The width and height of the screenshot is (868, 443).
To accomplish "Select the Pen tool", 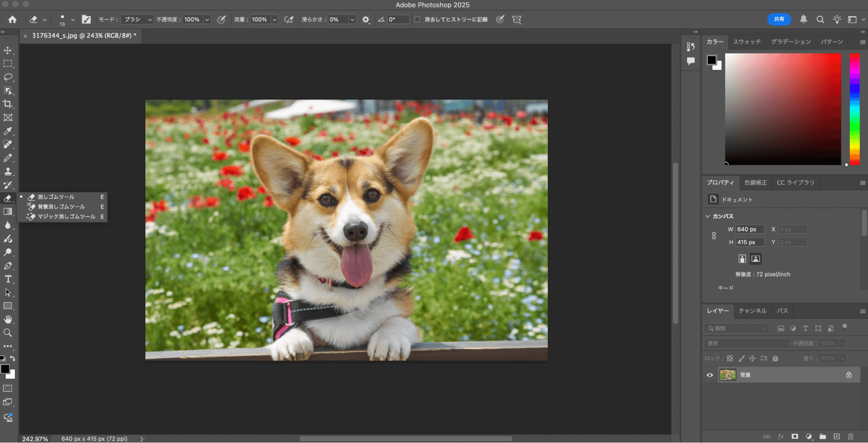I will pyautogui.click(x=8, y=266).
